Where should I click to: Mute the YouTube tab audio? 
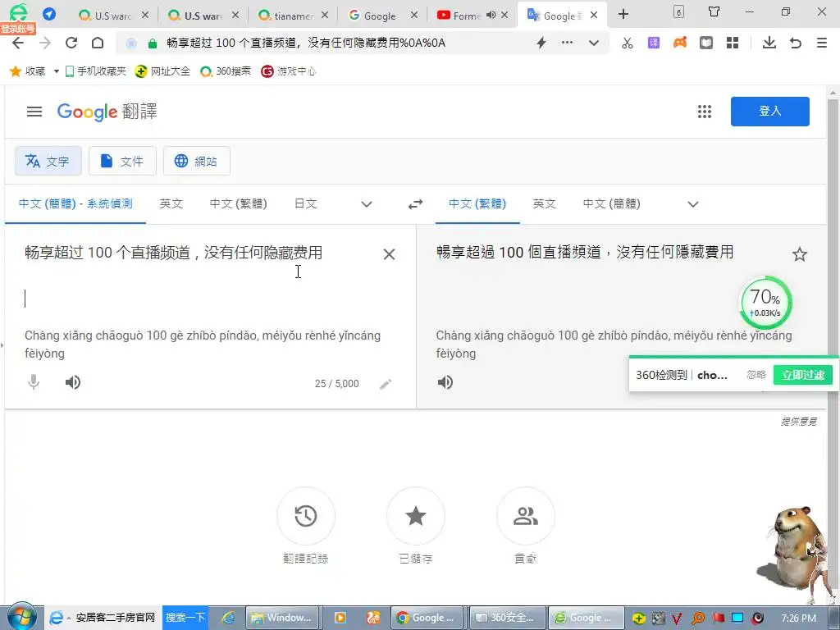491,15
